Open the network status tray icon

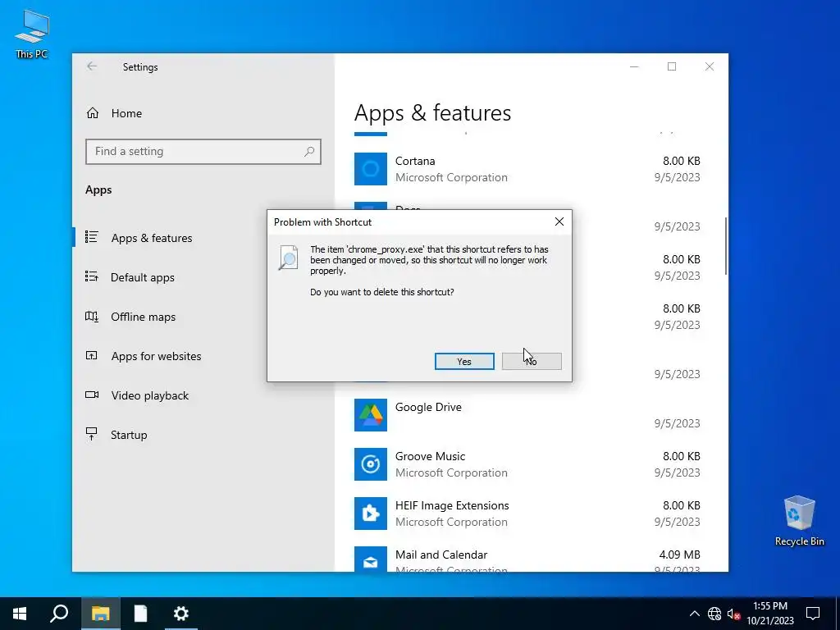click(x=714, y=614)
